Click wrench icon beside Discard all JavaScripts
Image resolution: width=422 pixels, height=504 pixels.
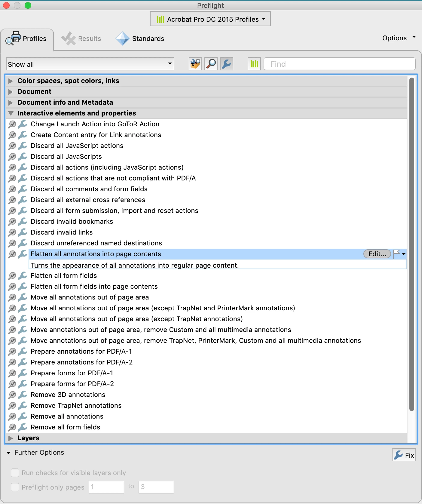23,156
